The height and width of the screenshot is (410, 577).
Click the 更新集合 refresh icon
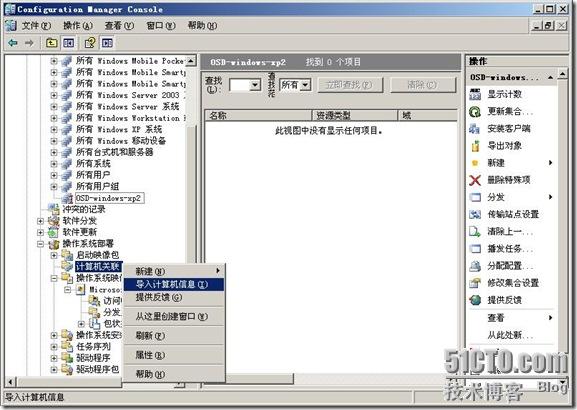[x=475, y=112]
